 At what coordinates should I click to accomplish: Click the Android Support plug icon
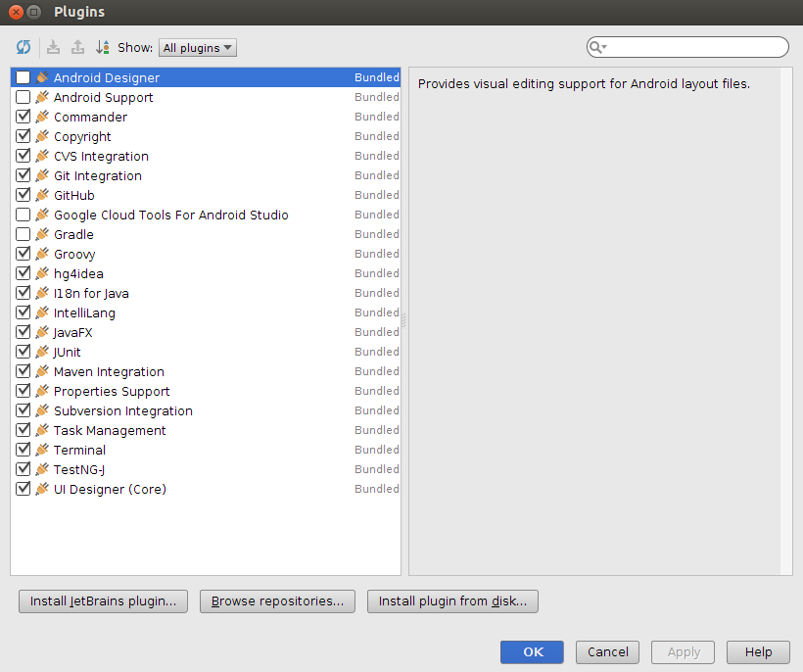coord(42,97)
